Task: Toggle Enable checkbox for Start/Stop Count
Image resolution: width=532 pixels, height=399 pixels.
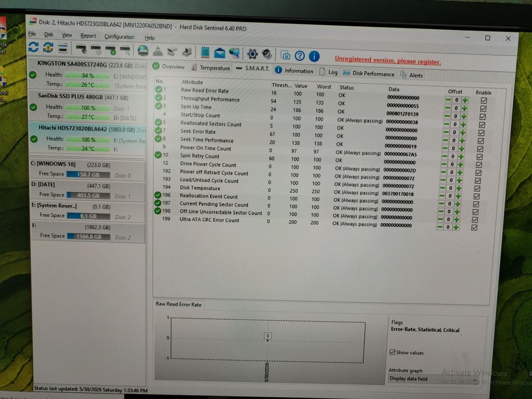Action: click(482, 125)
